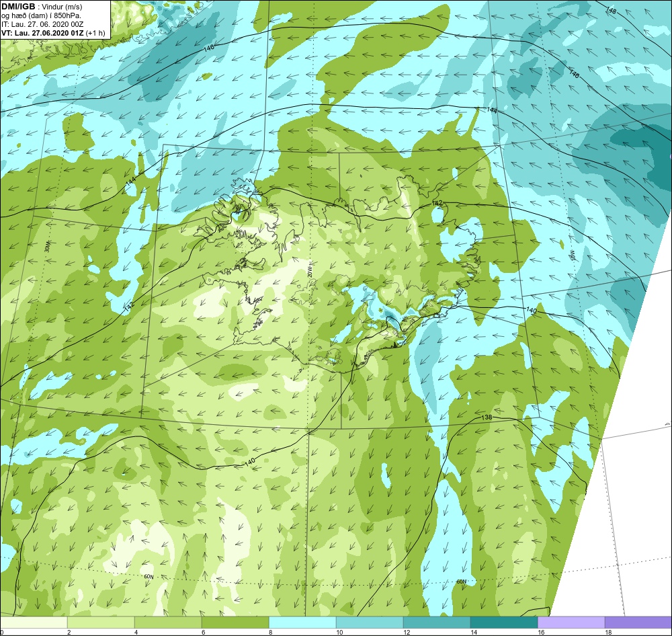672x636 pixels.
Task: Click the DMI/IGB title in info box
Action: [18, 7]
